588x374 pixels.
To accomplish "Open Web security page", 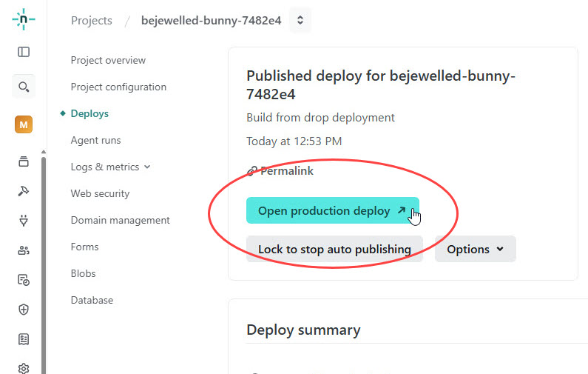I will pyautogui.click(x=100, y=193).
